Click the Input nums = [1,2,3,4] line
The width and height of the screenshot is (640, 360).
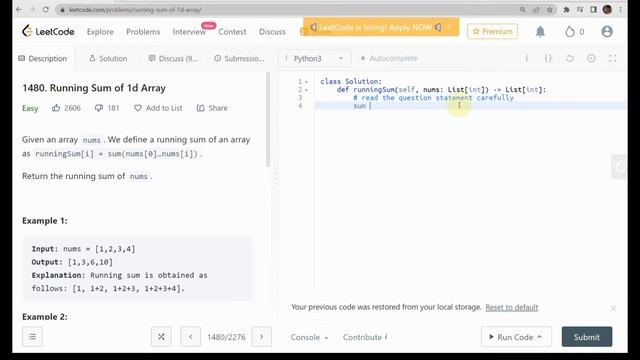(83, 249)
